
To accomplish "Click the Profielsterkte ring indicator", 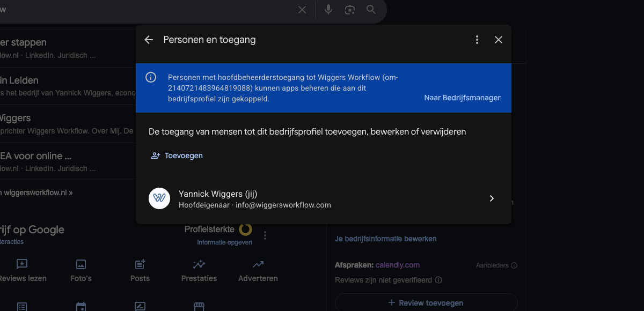I will click(245, 229).
